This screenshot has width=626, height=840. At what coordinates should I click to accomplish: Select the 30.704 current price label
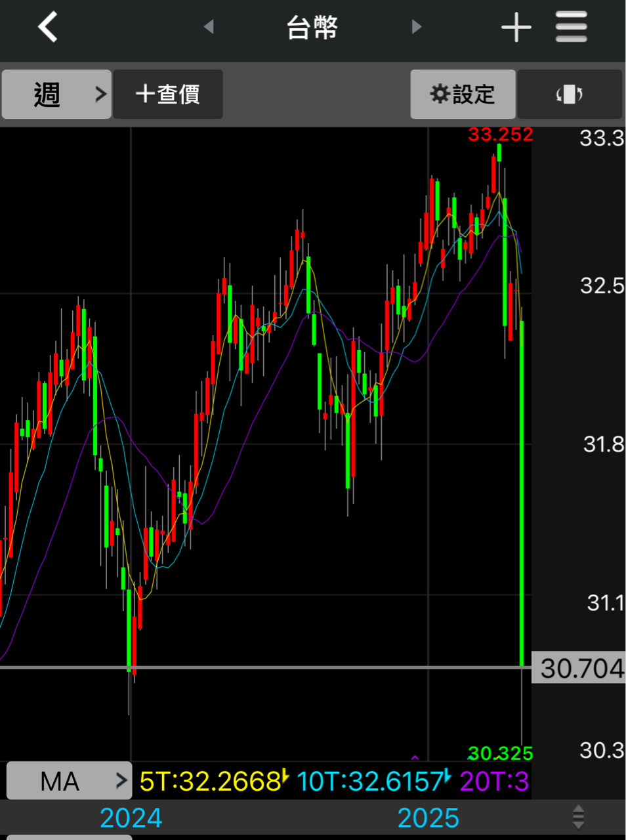pos(579,668)
